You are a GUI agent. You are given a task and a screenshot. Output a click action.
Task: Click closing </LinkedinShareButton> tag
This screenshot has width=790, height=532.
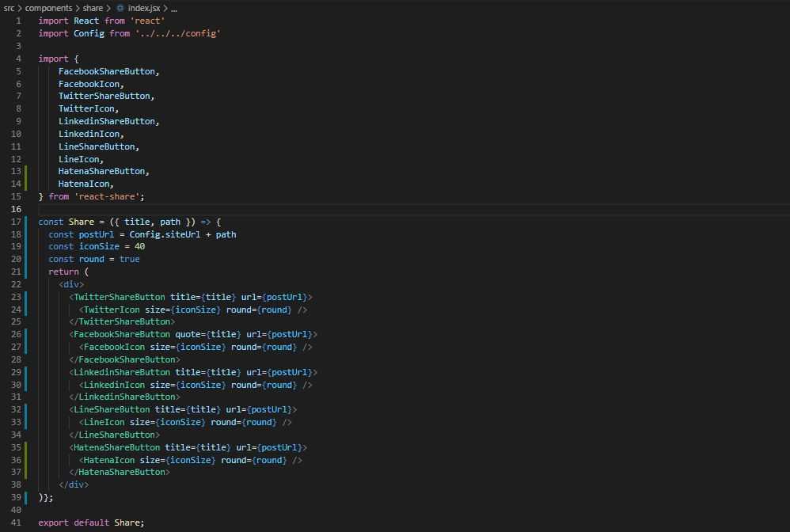[x=124, y=396]
